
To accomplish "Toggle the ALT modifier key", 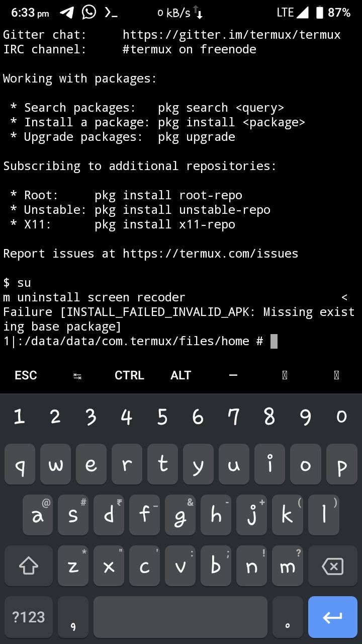I will [181, 375].
